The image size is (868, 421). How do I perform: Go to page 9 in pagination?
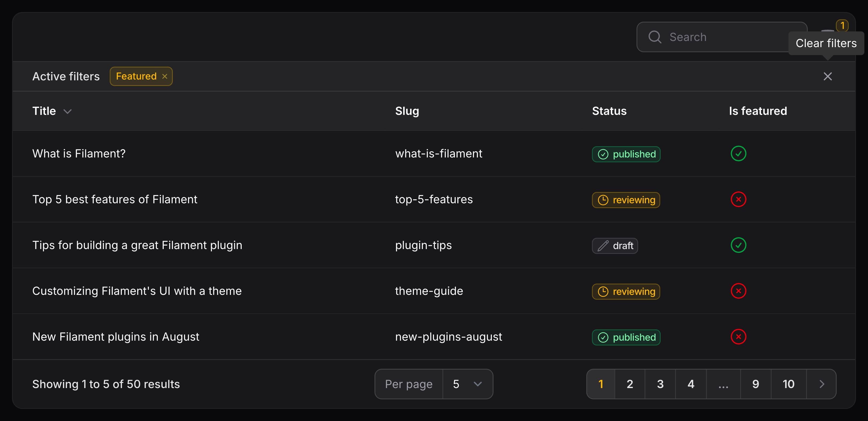tap(756, 384)
